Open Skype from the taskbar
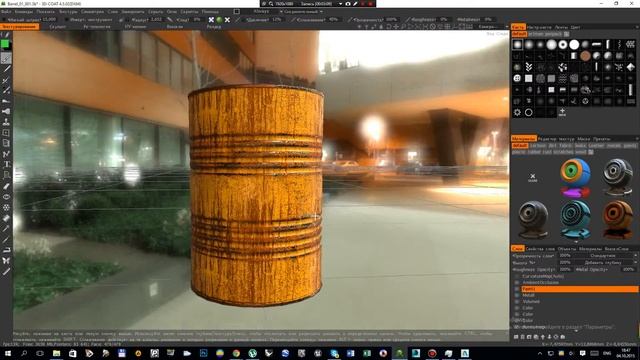640x360 pixels. tap(334, 353)
